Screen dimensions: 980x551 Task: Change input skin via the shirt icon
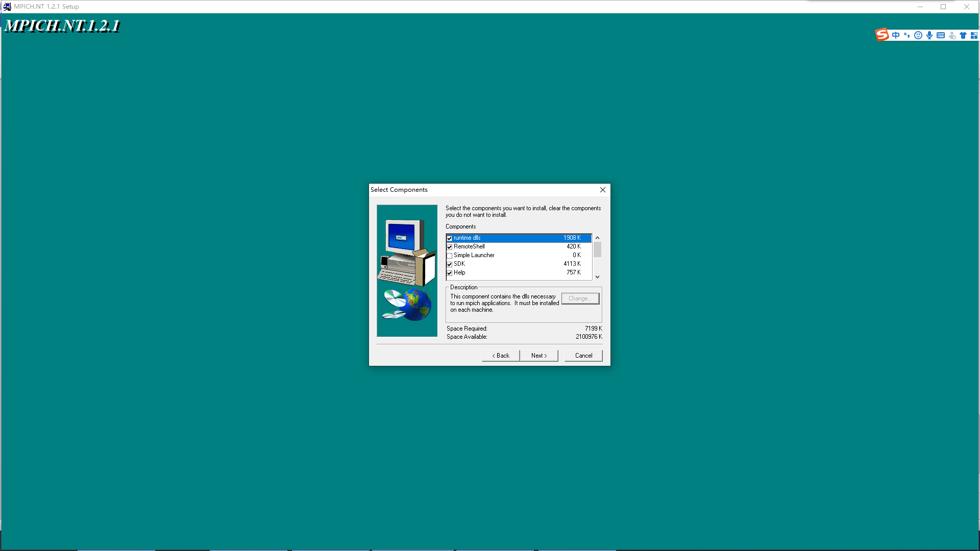pyautogui.click(x=964, y=35)
